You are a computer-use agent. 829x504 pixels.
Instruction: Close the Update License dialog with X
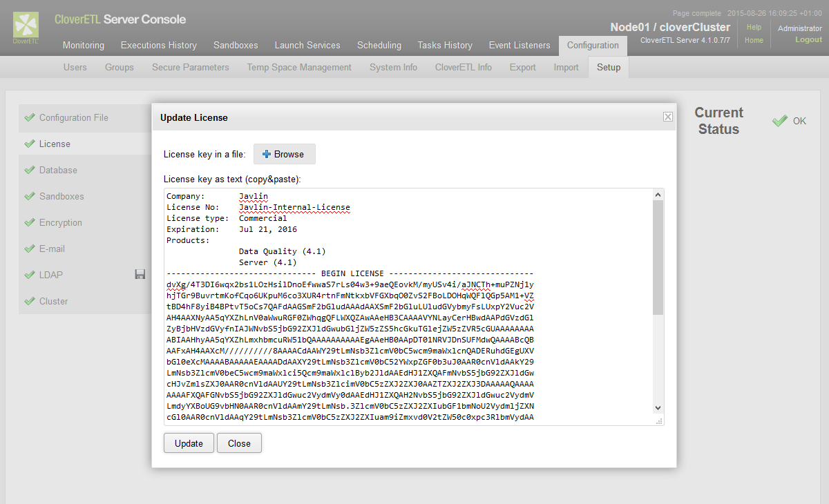[x=668, y=117]
